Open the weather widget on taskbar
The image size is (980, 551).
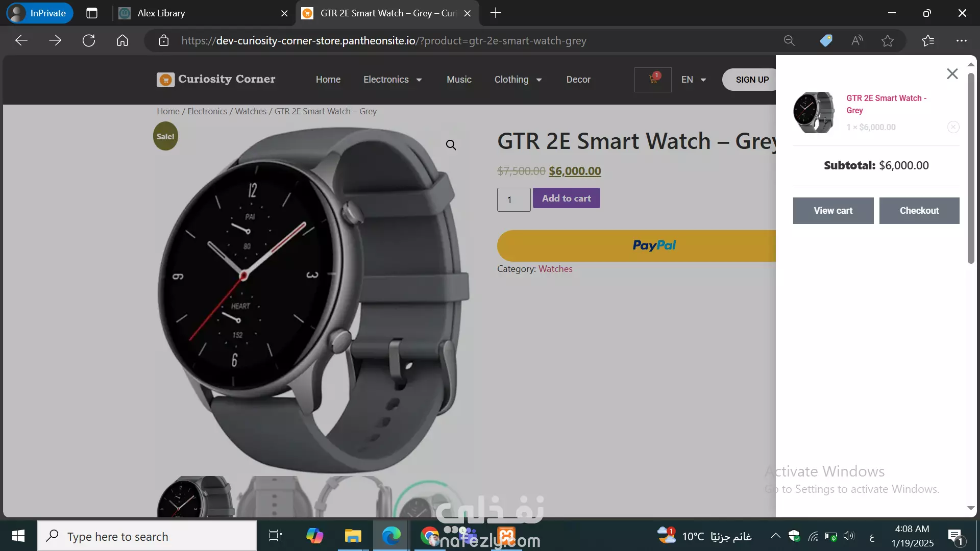click(704, 536)
